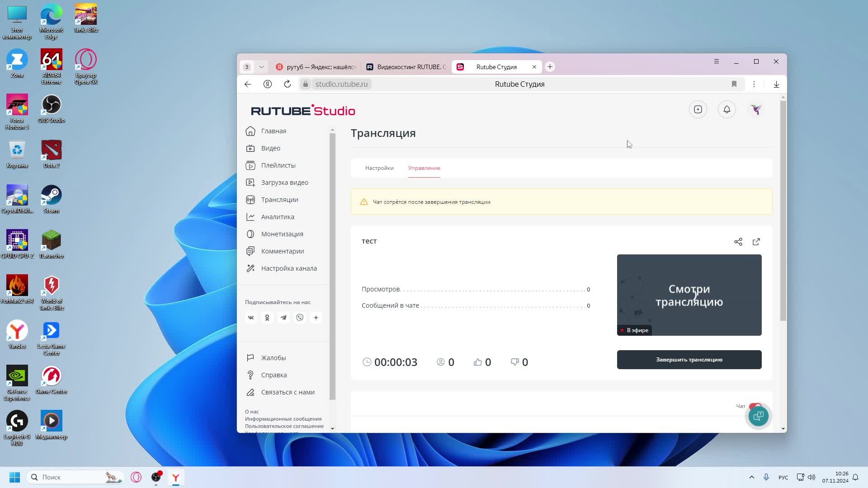The image size is (868, 488).
Task: Open the Steam desktop shortcut
Action: 51,200
